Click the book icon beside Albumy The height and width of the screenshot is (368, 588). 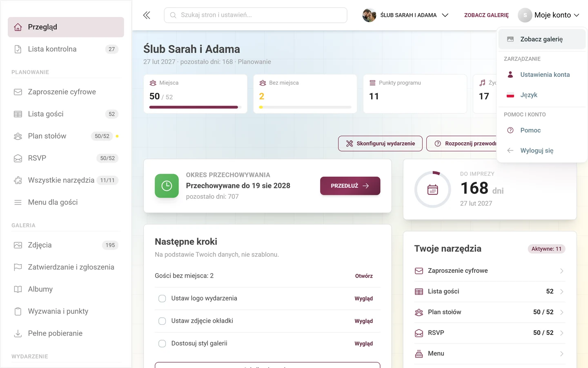tap(18, 289)
